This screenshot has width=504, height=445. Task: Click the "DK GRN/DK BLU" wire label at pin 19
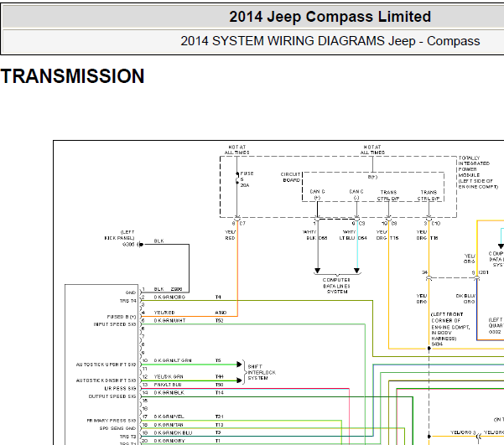click(173, 432)
